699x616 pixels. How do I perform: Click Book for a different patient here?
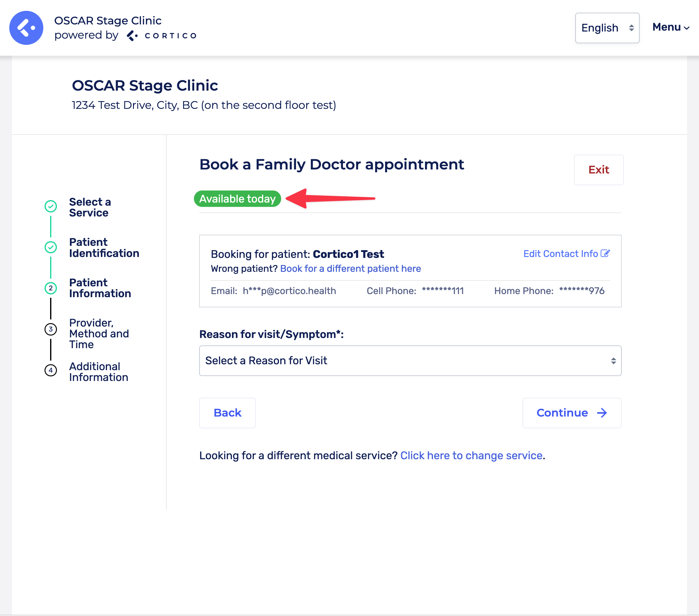(x=350, y=268)
